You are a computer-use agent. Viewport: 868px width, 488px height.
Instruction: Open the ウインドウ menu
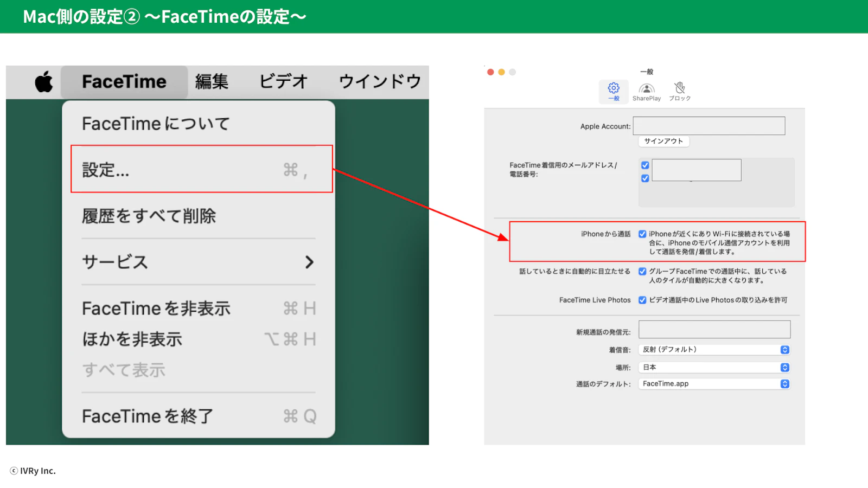click(x=380, y=82)
